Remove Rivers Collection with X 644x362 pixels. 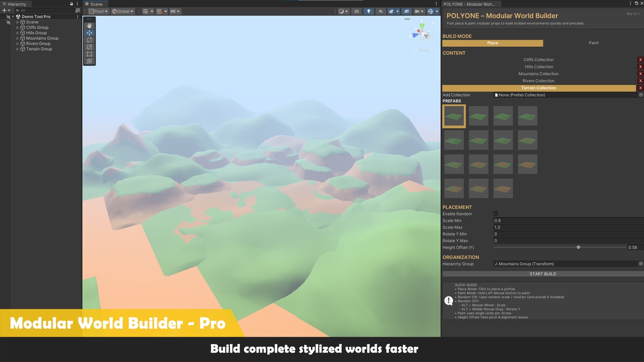(640, 81)
